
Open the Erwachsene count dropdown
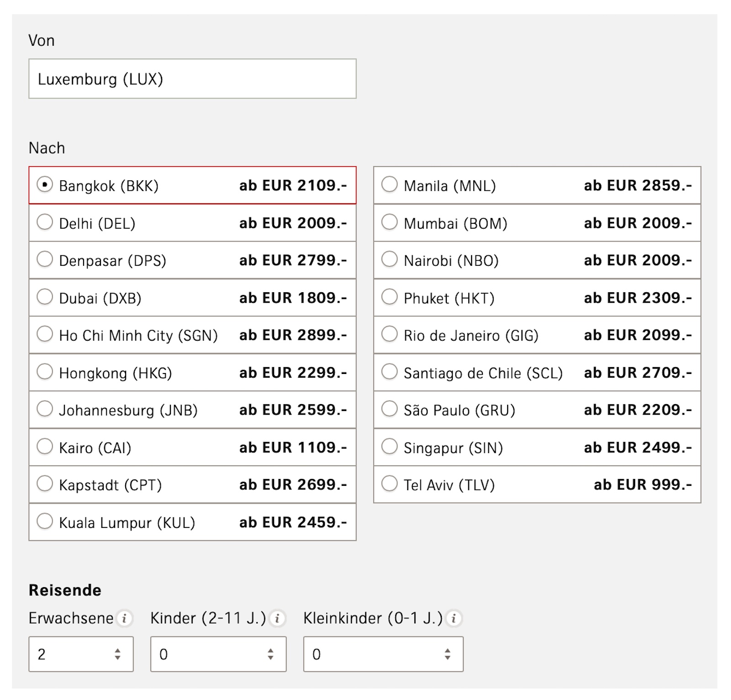pos(81,654)
